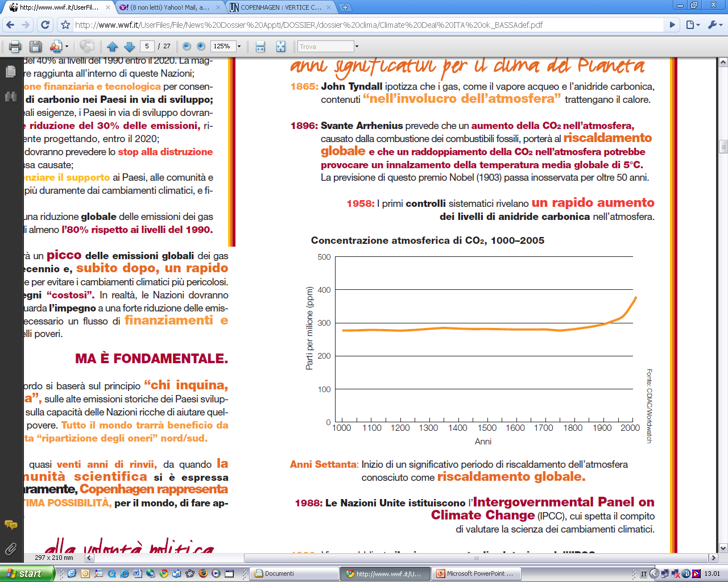The height and width of the screenshot is (582, 728).
Task: Open Attachments paperclip panel in sidebar
Action: coord(11,549)
